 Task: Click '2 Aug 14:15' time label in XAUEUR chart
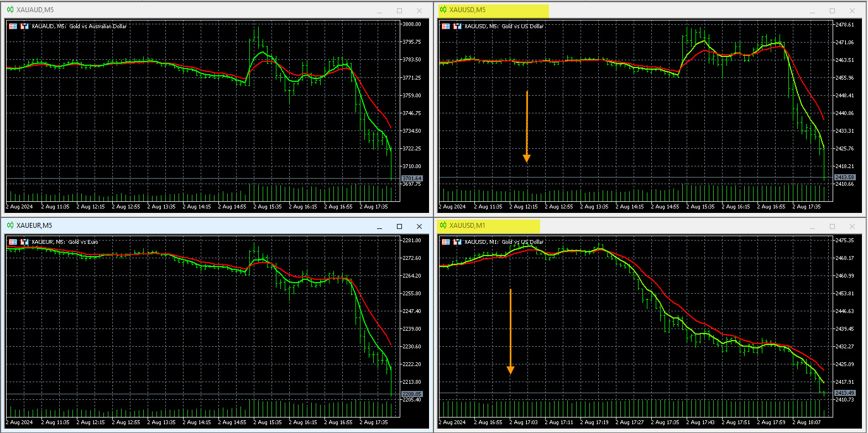(x=197, y=422)
